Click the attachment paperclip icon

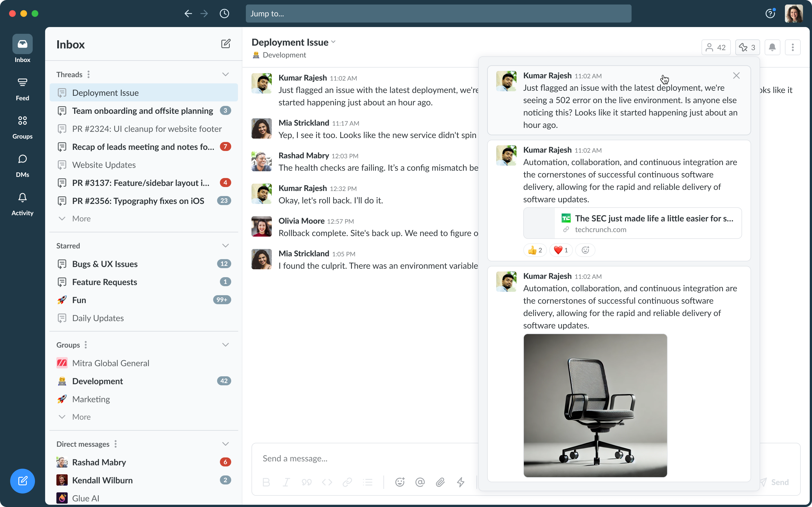[x=440, y=482]
